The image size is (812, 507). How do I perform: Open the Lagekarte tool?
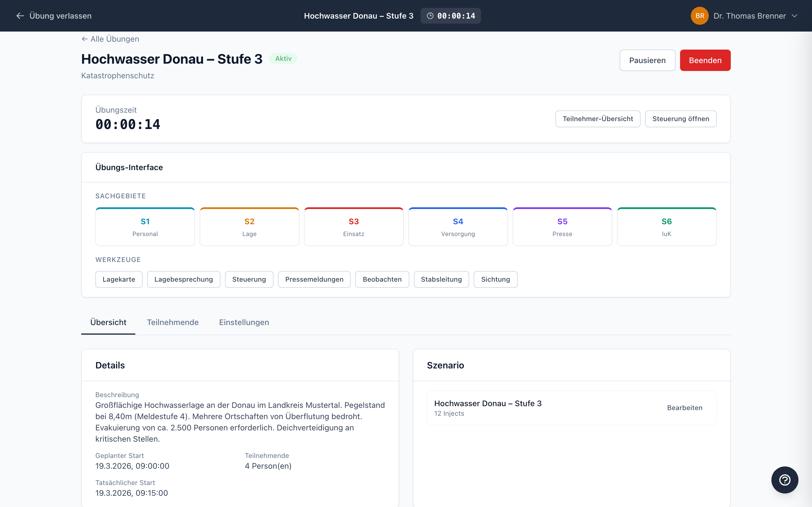119,279
